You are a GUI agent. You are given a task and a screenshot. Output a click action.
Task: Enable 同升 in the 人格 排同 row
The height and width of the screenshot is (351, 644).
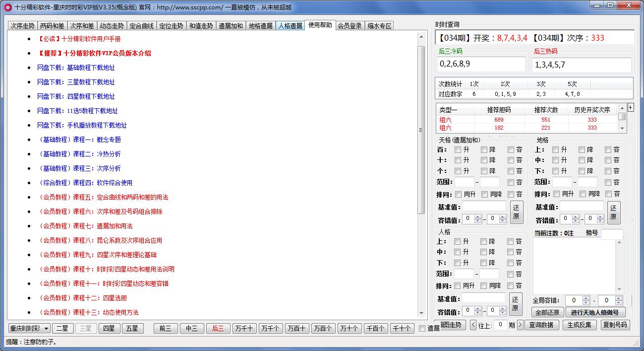click(458, 285)
